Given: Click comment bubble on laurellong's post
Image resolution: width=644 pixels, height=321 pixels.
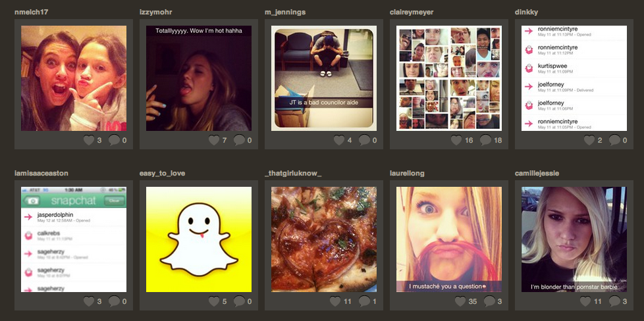Looking at the screenshot, I should pos(489,302).
